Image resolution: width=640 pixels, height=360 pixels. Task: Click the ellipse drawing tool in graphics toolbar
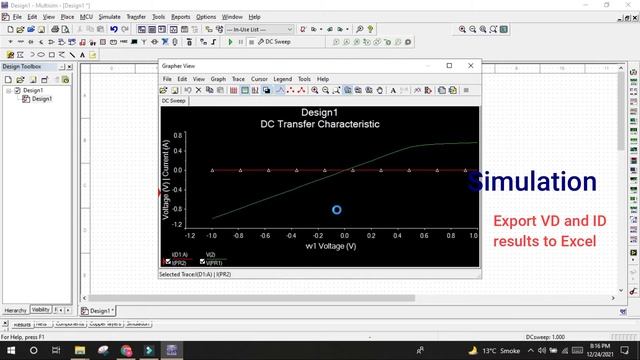pos(41,55)
